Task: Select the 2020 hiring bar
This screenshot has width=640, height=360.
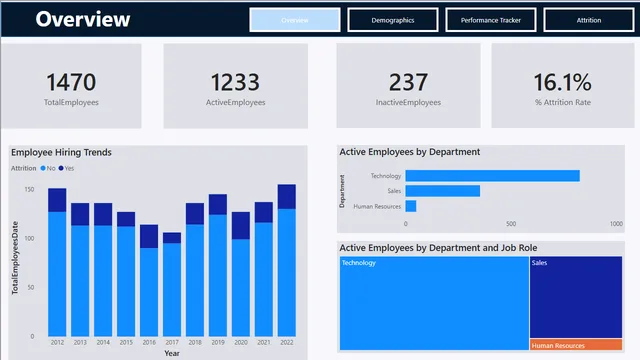Action: (241, 274)
